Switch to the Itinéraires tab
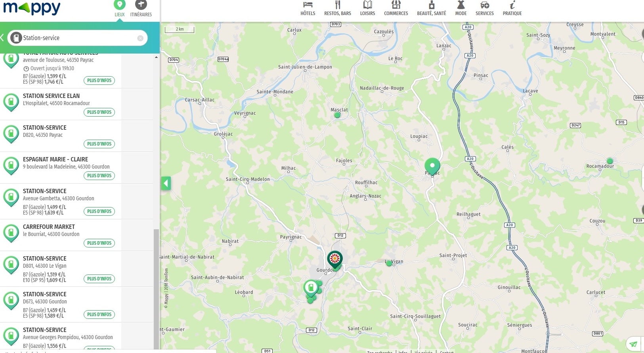Viewport: 644px width, 353px height. pos(141,9)
